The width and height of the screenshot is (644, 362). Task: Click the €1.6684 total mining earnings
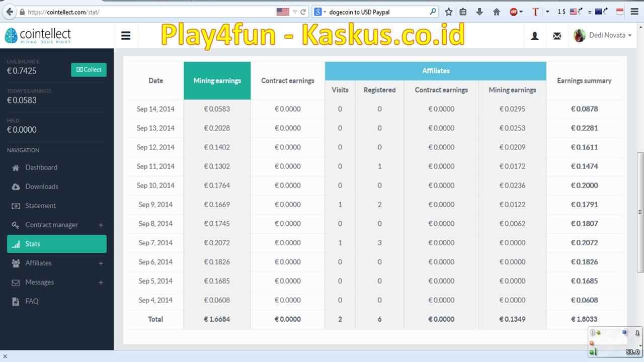pyautogui.click(x=217, y=319)
